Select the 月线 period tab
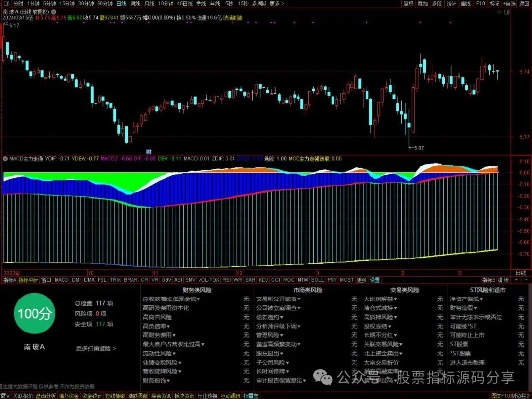This screenshot has width=532, height=399. point(149,4)
